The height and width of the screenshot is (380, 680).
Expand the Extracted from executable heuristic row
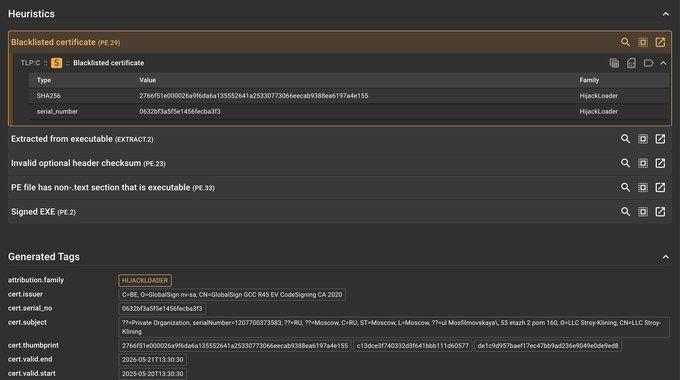(340, 139)
